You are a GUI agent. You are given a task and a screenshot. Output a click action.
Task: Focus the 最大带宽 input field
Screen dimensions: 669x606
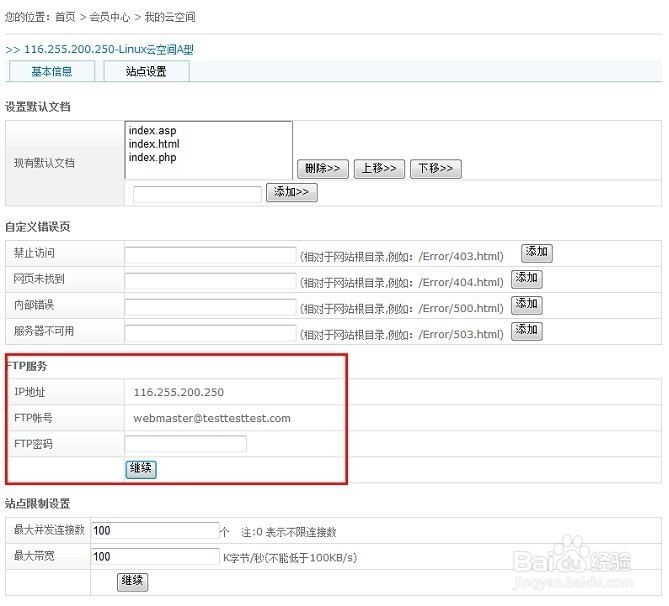pyautogui.click(x=155, y=556)
